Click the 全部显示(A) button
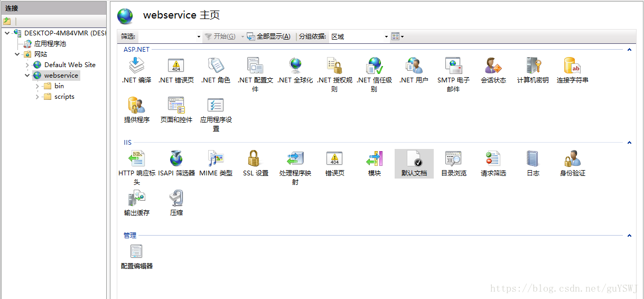644x299 pixels. click(268, 36)
